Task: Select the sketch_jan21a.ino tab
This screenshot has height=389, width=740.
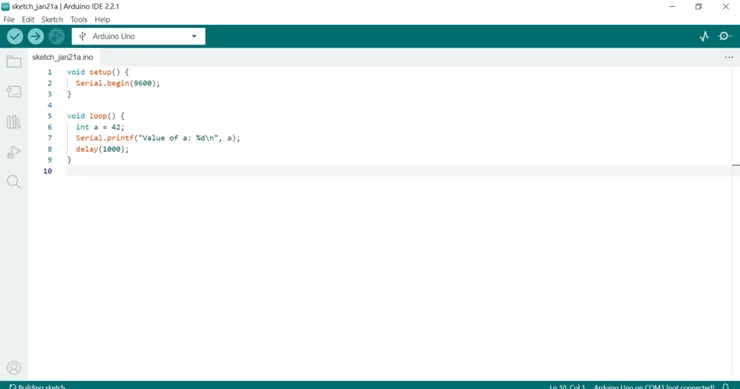Action: coord(63,57)
